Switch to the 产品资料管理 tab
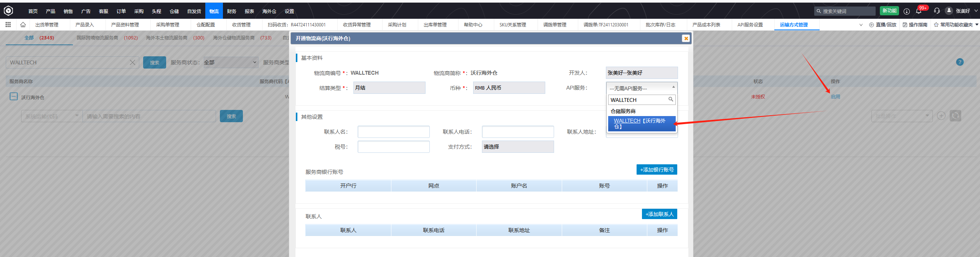The image size is (980, 257). (125, 25)
